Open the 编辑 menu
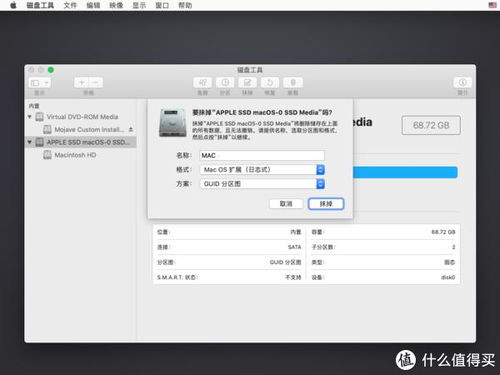Image resolution: width=500 pixels, height=375 pixels. pyautogui.click(x=93, y=5)
